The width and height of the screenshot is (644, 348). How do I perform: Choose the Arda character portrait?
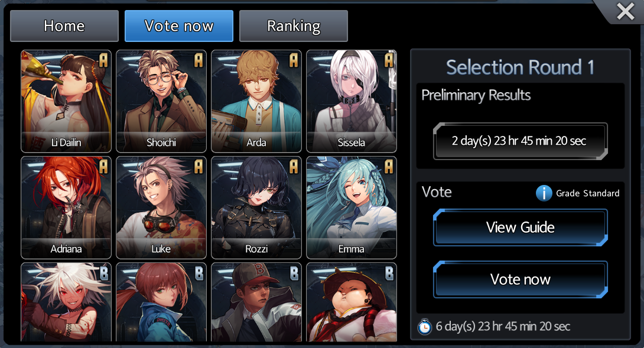click(256, 101)
